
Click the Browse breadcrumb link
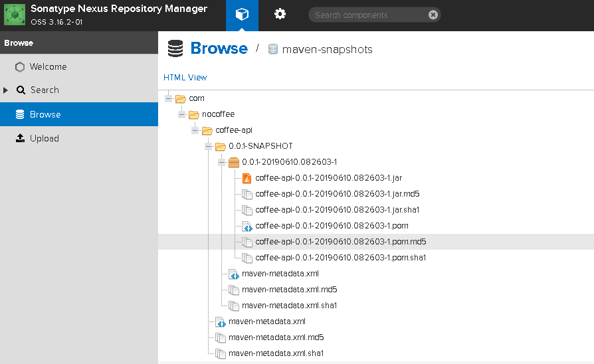point(219,48)
